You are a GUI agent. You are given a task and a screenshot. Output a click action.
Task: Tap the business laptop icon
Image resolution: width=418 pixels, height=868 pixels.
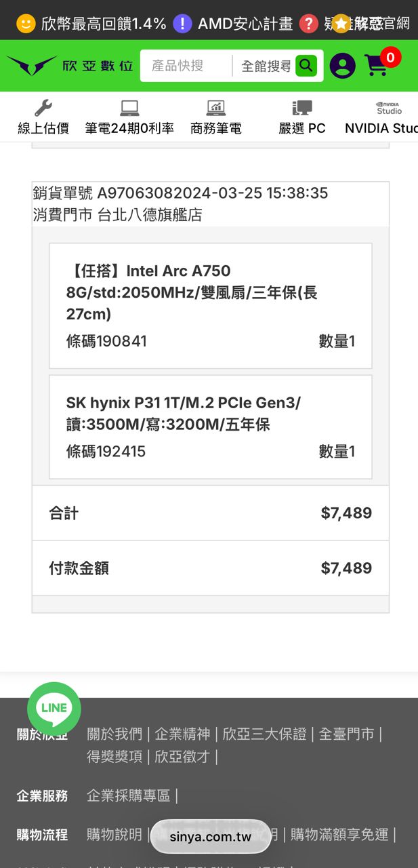(x=216, y=108)
